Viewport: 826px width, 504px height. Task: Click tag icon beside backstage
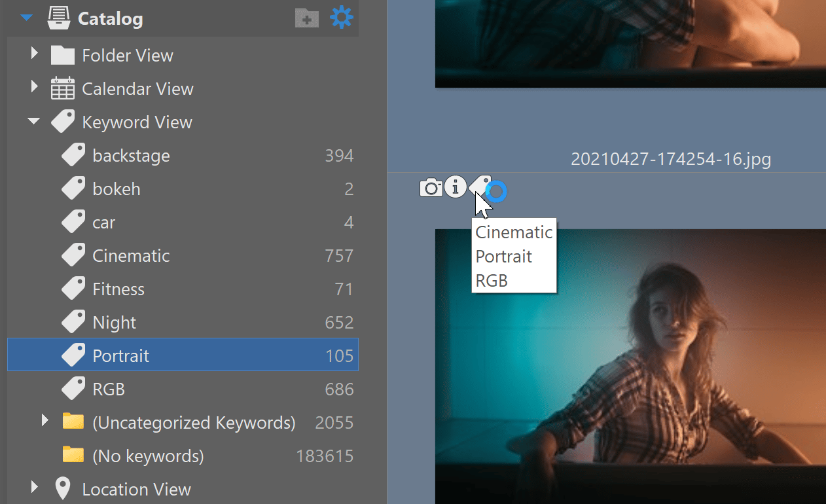[x=73, y=154]
